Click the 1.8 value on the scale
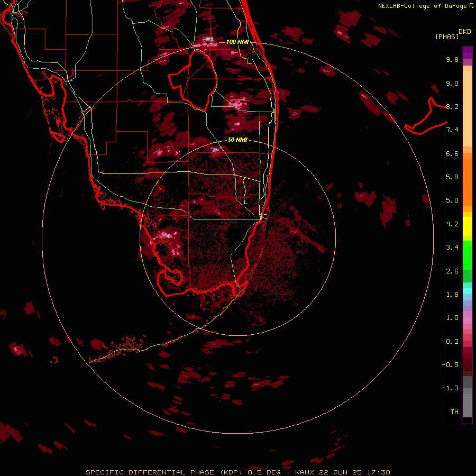Image resolution: width=476 pixels, height=476 pixels. coord(452,295)
